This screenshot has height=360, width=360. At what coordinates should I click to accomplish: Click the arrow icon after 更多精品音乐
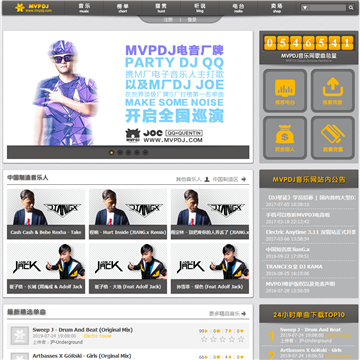[244, 314]
